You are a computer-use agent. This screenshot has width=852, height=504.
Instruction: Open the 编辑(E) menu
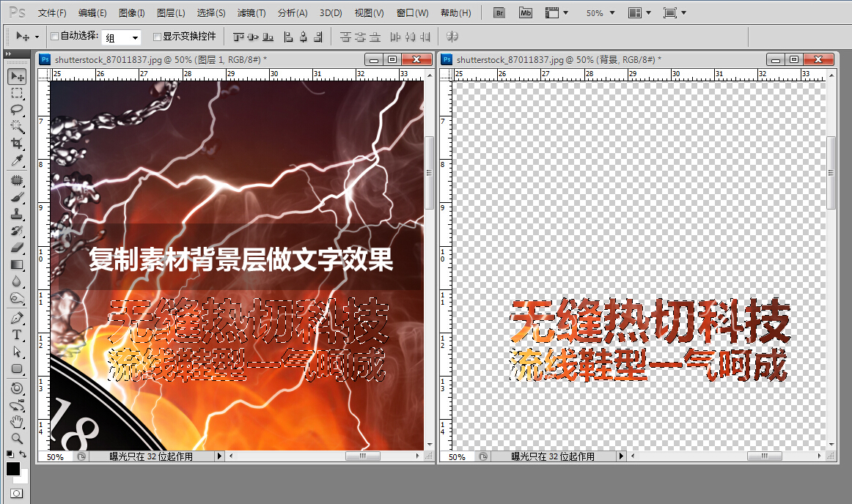tap(92, 13)
